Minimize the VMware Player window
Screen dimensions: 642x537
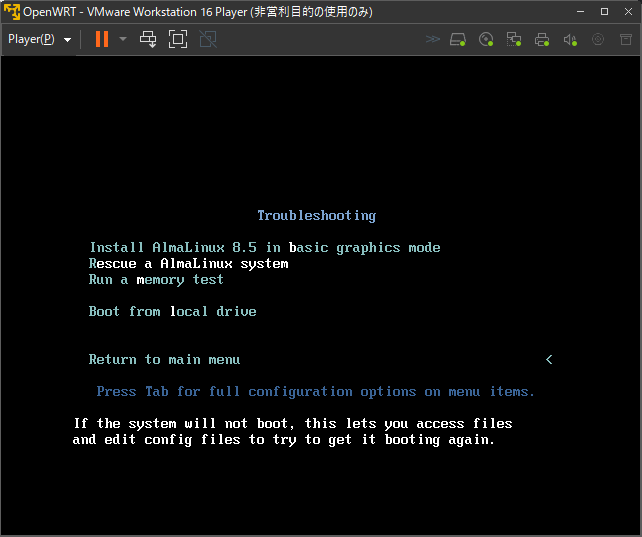click(x=580, y=11)
